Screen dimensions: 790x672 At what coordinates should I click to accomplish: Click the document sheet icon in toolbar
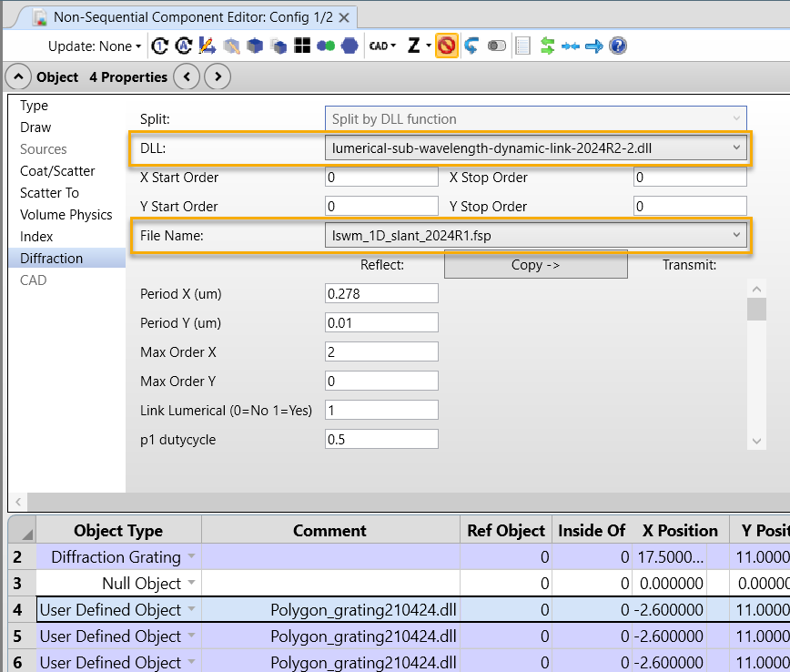[523, 46]
